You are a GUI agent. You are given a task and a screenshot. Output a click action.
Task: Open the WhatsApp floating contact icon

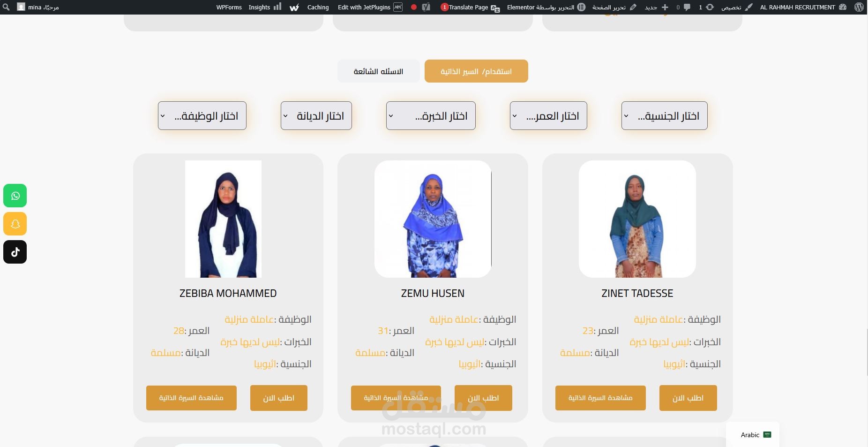tap(15, 196)
